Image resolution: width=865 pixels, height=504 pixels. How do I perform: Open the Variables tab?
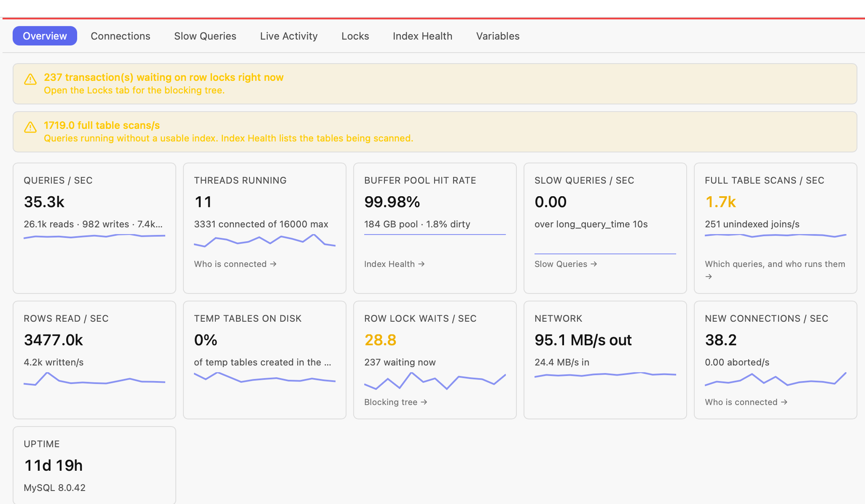[498, 36]
